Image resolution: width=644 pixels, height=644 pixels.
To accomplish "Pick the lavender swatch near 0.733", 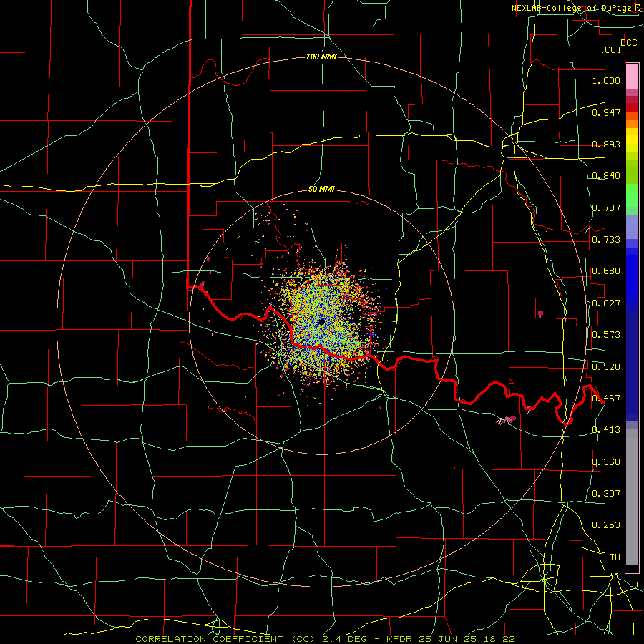I will [632, 227].
